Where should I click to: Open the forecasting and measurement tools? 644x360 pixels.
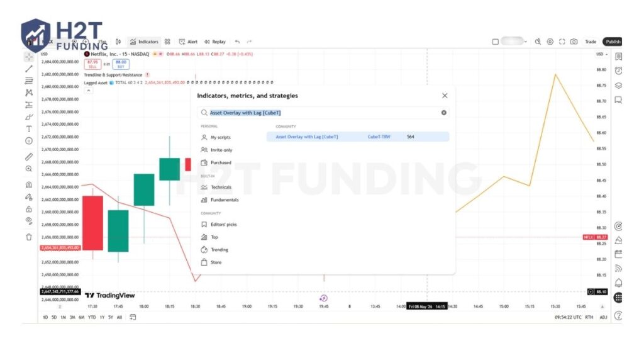pos(29,105)
